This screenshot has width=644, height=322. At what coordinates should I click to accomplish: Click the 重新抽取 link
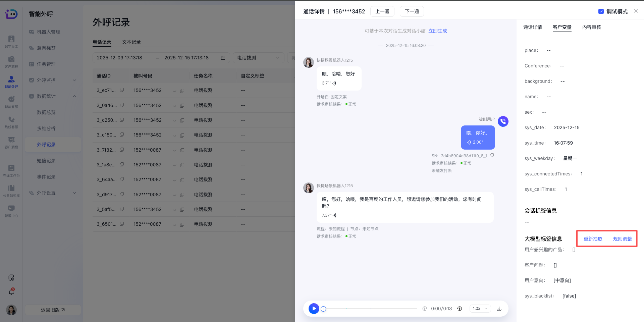[x=593, y=239]
